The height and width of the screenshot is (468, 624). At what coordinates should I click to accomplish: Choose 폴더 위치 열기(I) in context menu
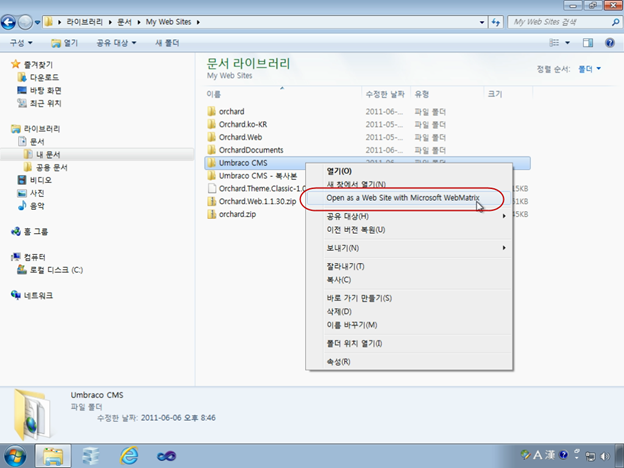point(409,343)
